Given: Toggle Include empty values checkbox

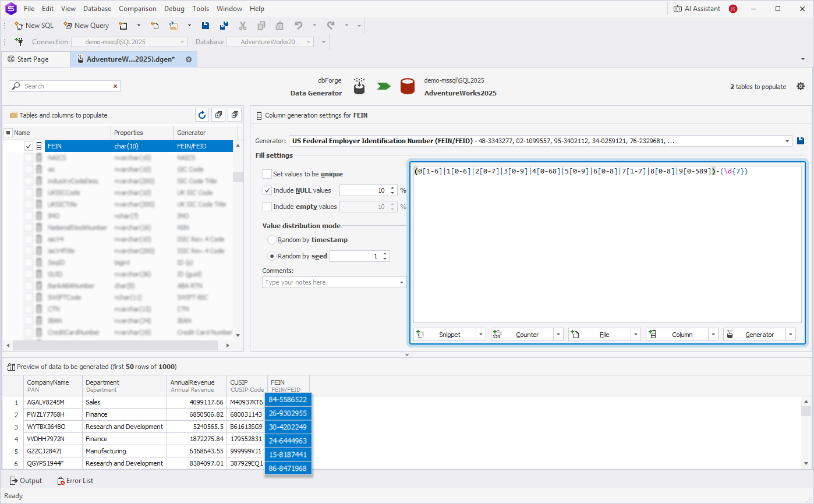Looking at the screenshot, I should tap(267, 207).
